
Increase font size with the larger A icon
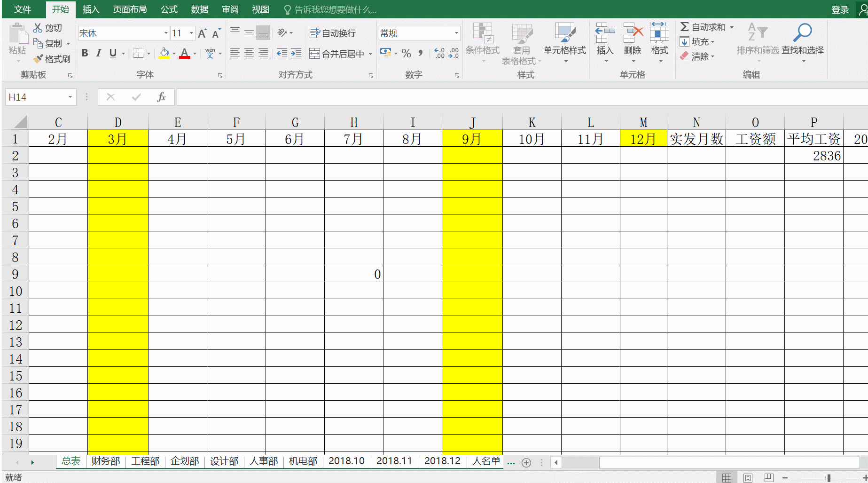pos(202,33)
